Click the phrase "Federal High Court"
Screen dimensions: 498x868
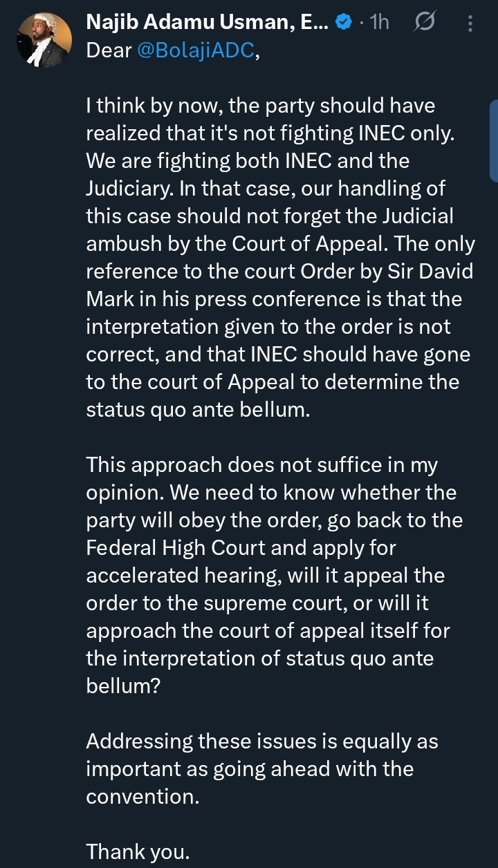point(176,547)
